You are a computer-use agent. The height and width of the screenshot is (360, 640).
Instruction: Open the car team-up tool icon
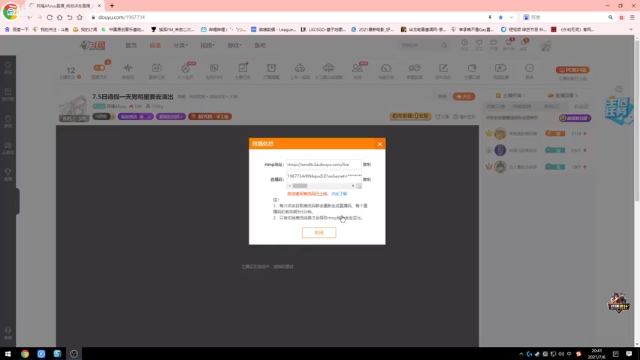[300, 68]
